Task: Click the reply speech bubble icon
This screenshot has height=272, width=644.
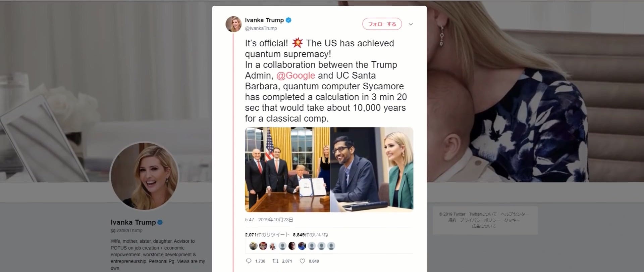Action: click(249, 261)
